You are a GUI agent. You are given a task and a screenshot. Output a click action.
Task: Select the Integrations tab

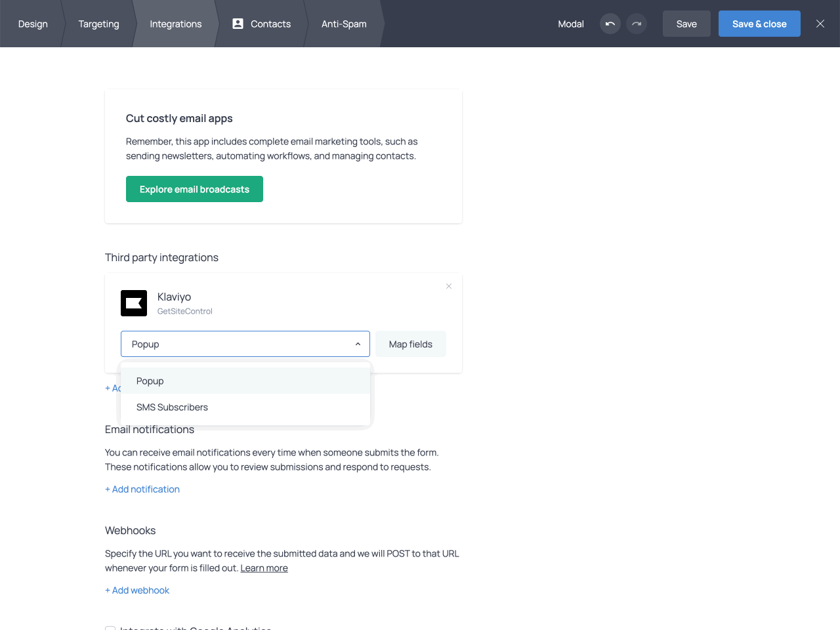click(x=176, y=24)
